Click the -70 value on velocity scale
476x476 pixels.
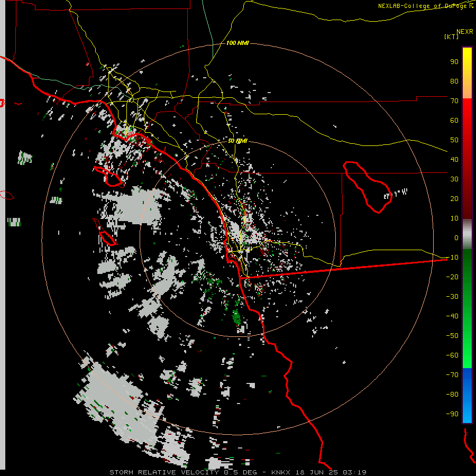coord(452,374)
